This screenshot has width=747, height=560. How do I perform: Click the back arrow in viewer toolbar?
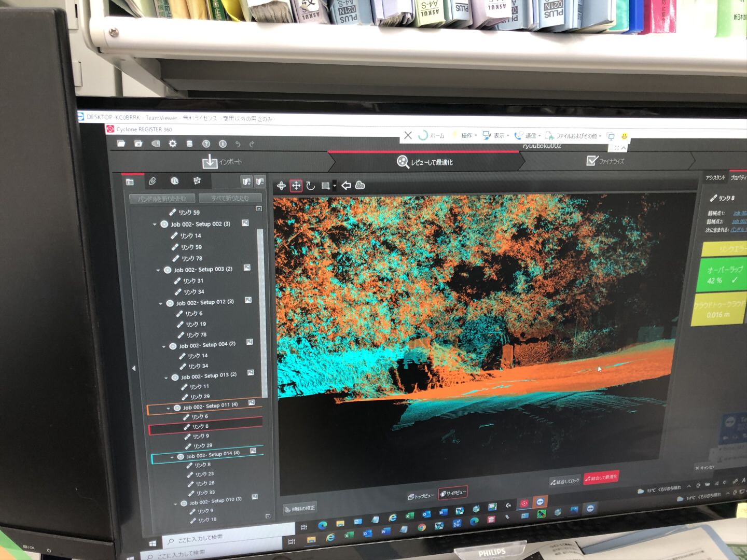coord(346,185)
